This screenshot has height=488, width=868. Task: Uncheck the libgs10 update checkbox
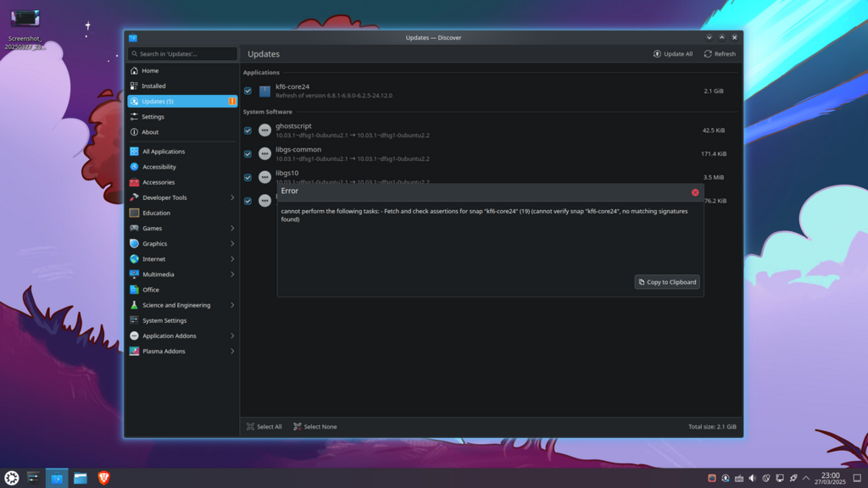[x=248, y=178]
